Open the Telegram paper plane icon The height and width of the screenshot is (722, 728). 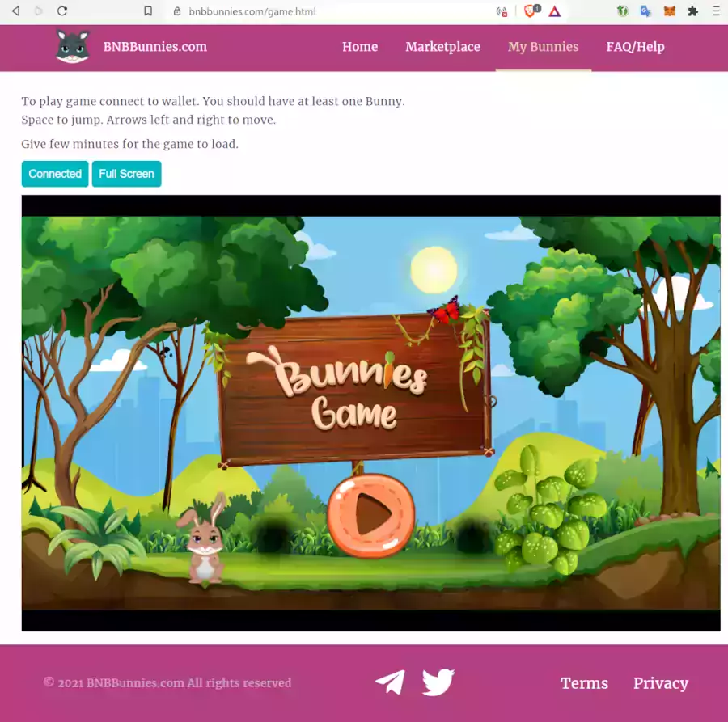(x=390, y=682)
